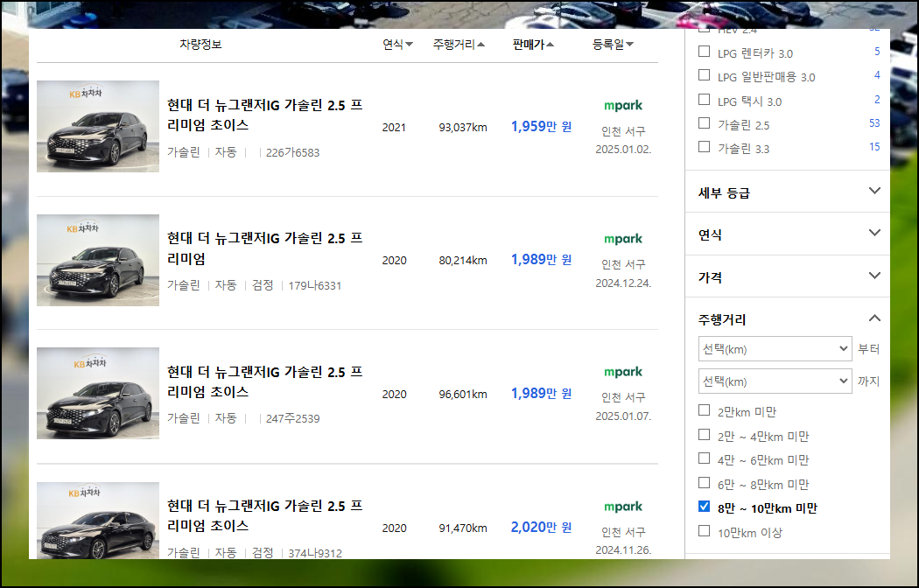Check the 10만km 이상 box

(705, 531)
